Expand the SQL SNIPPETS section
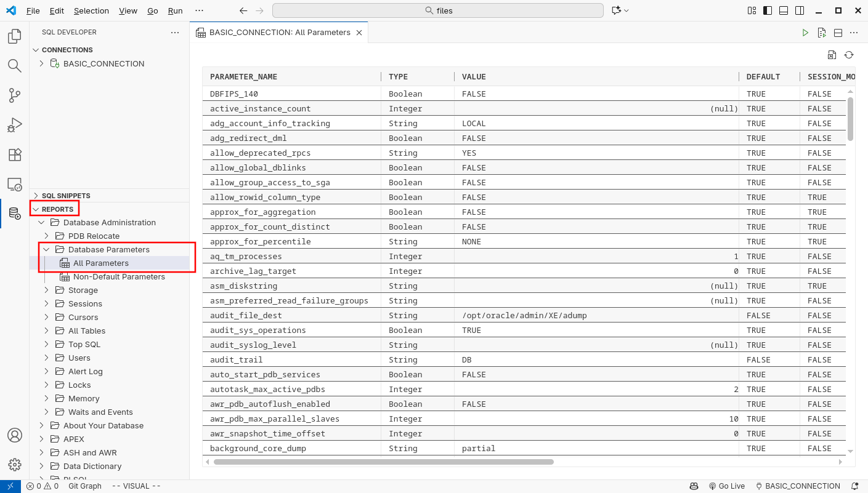Viewport: 868px width, 493px height. click(x=36, y=196)
